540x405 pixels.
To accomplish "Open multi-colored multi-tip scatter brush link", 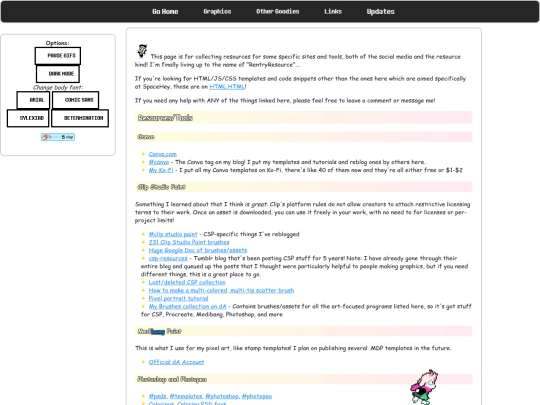I will 221,290.
